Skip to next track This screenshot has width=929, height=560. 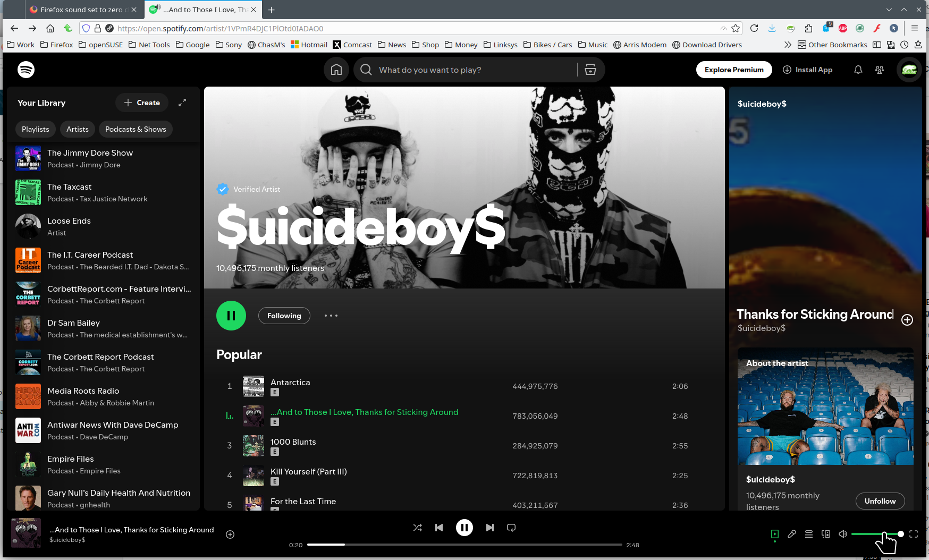490,528
